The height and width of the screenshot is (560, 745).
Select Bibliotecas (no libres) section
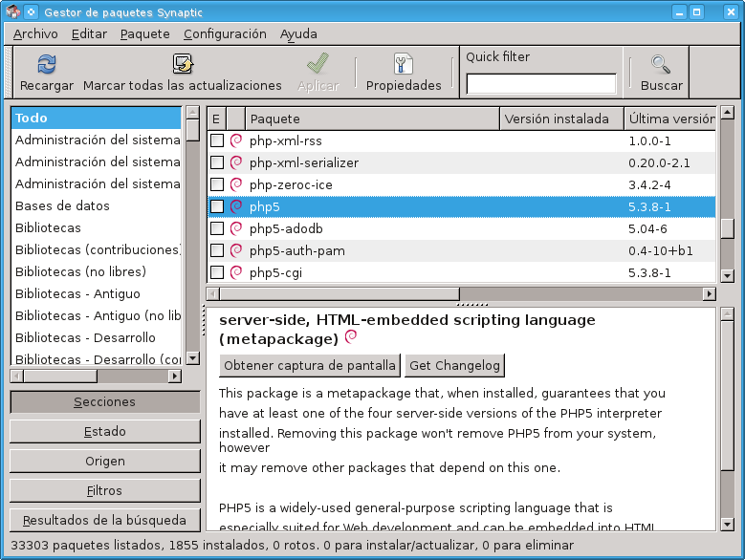tap(96, 271)
